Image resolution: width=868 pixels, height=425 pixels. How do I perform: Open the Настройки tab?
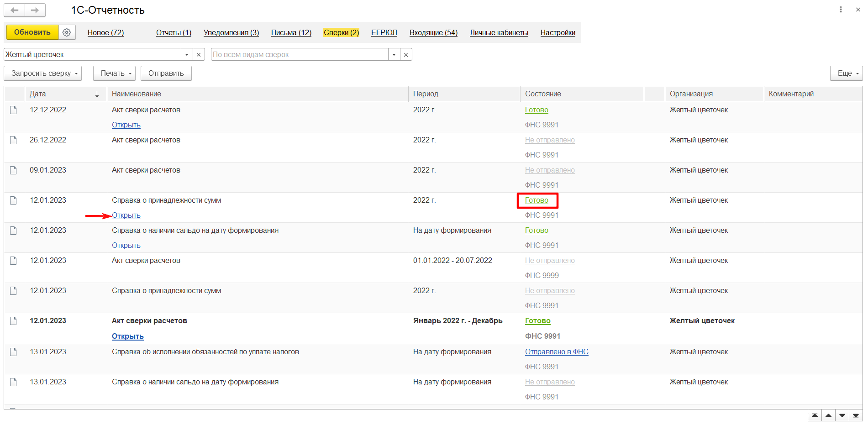coord(558,32)
